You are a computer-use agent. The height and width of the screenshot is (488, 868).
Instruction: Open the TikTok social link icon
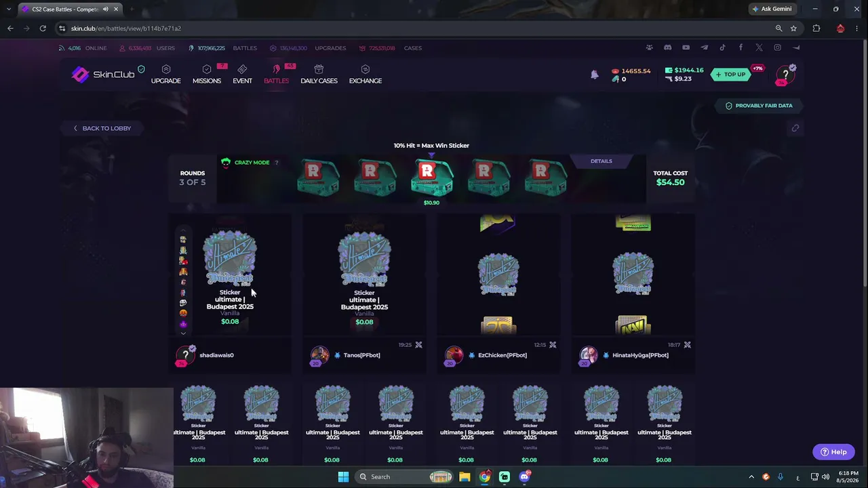click(722, 47)
